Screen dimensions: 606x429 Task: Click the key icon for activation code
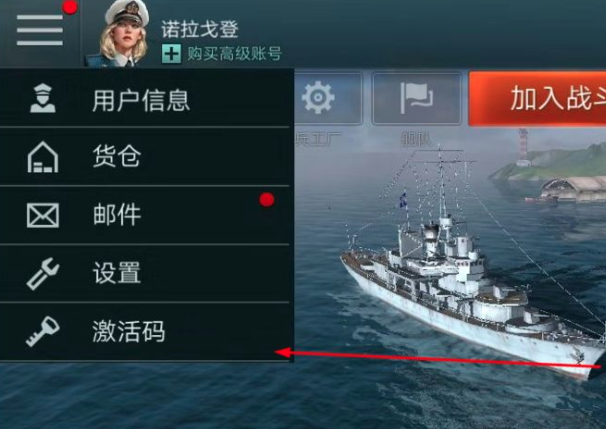click(x=43, y=331)
